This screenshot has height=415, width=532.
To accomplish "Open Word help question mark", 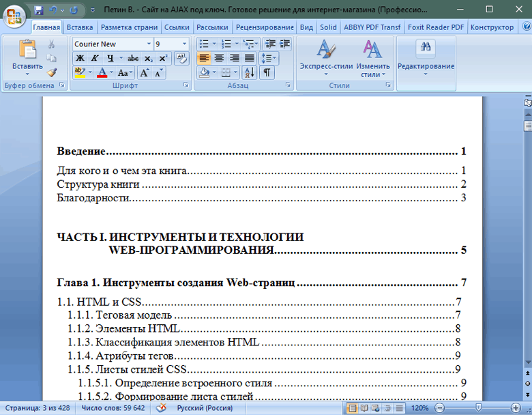I will (527, 26).
